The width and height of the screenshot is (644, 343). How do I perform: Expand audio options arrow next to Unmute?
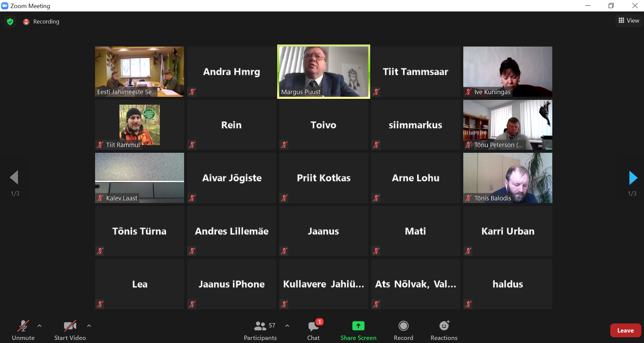[39, 326]
